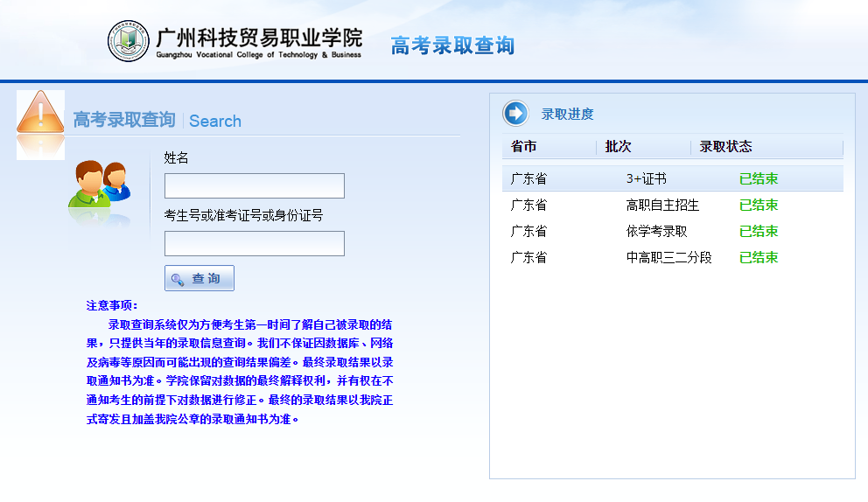Click the 查询 search button
868x502 pixels.
tap(199, 278)
